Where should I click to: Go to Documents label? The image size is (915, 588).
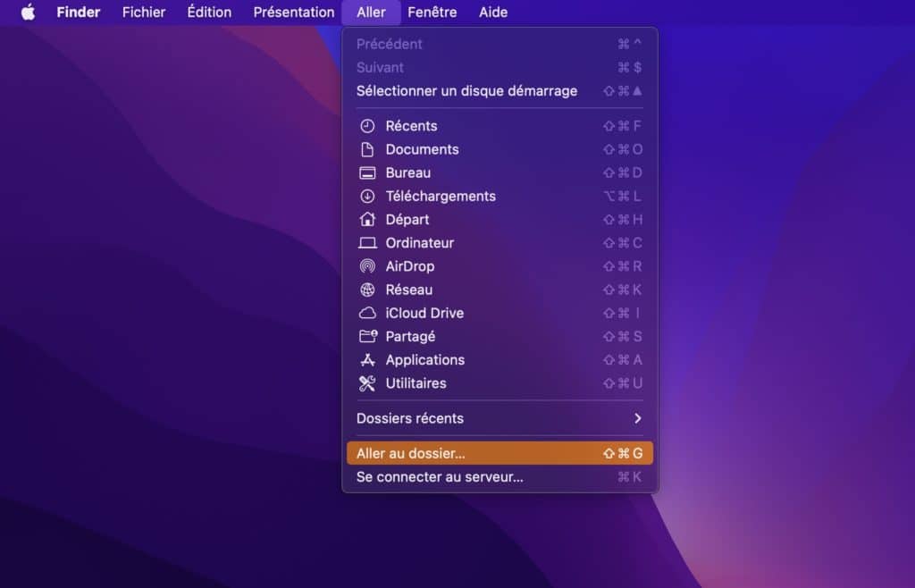coord(422,149)
